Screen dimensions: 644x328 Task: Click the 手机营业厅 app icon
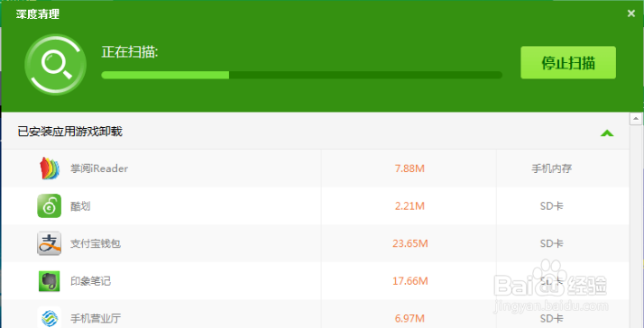tap(50, 317)
